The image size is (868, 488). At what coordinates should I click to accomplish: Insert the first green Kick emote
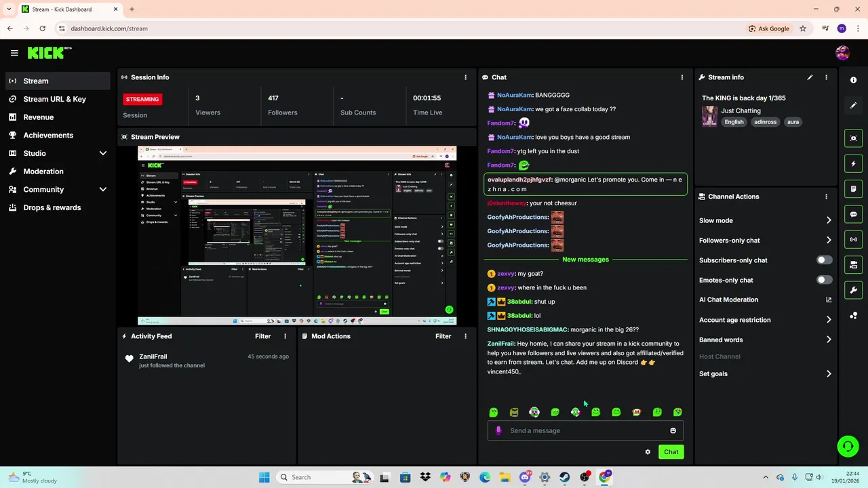pos(494,412)
